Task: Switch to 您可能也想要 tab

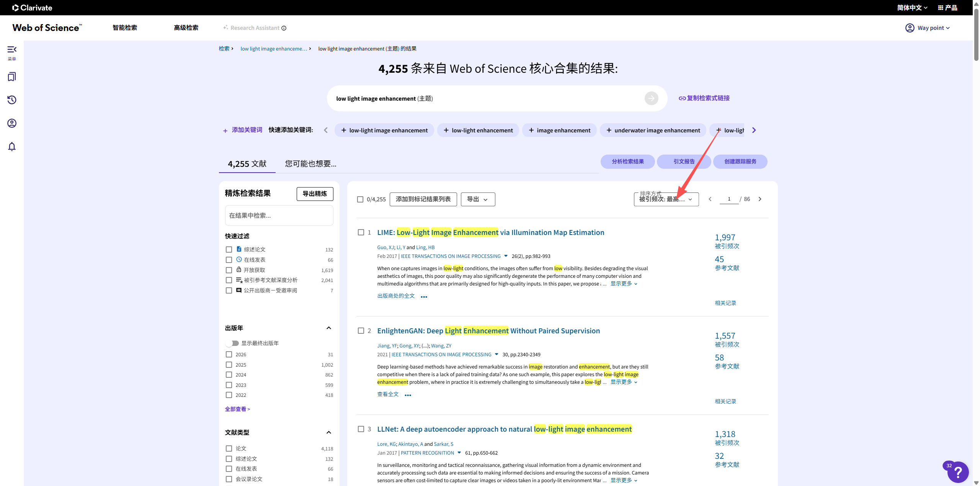Action: [310, 164]
